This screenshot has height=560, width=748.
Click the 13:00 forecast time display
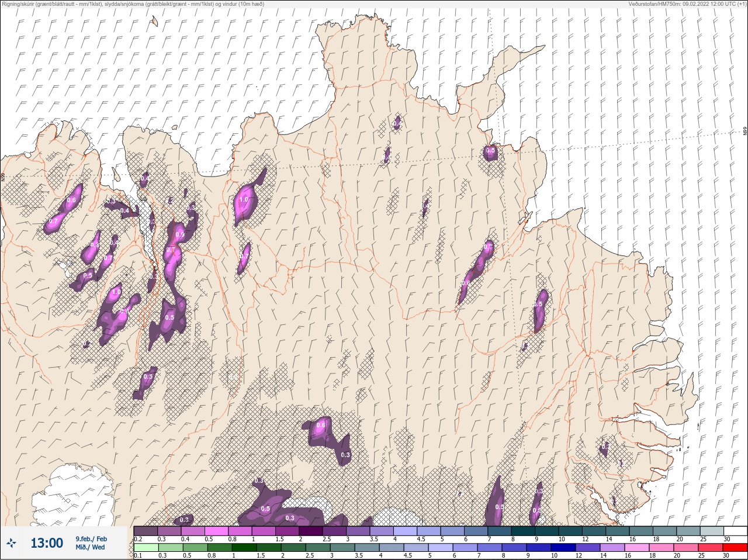(47, 543)
